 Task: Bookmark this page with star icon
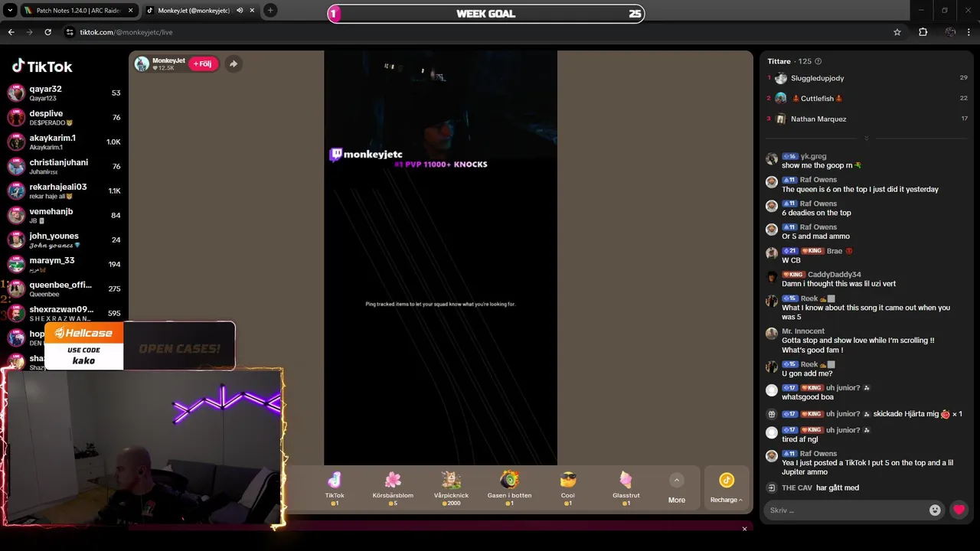click(897, 32)
